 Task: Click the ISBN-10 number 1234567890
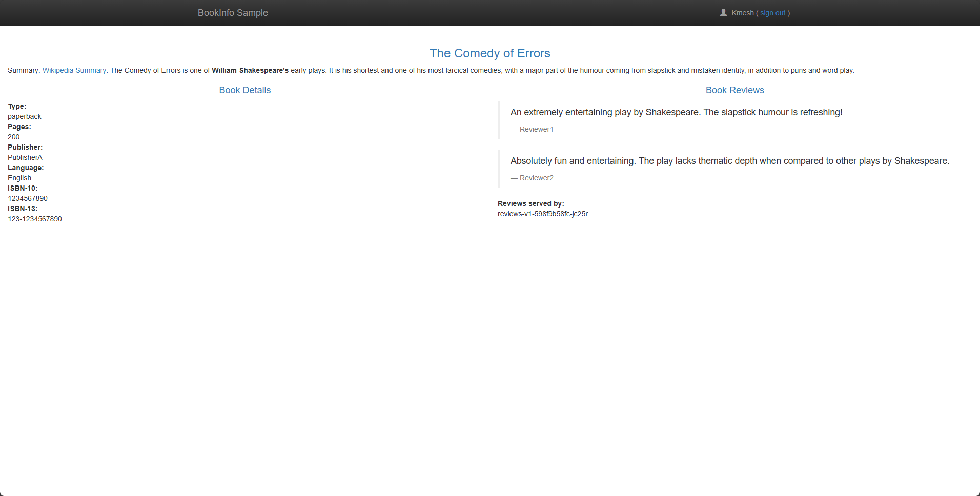[27, 198]
